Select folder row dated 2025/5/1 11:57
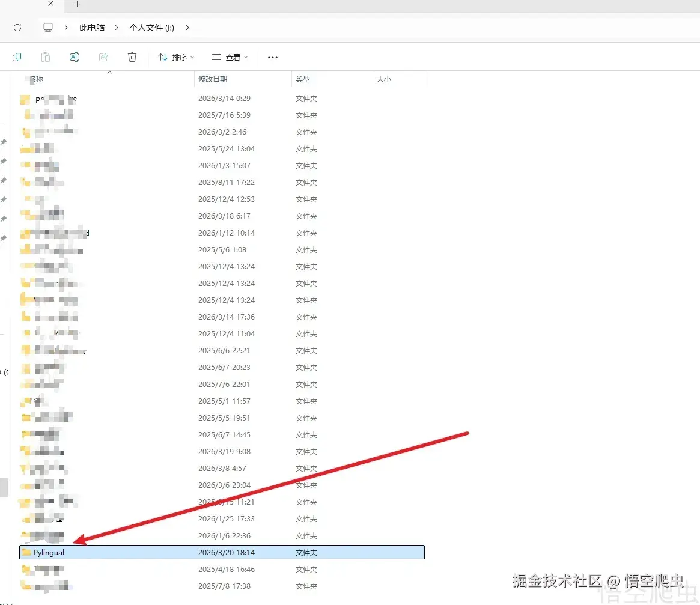The width and height of the screenshot is (700, 605). coord(222,401)
